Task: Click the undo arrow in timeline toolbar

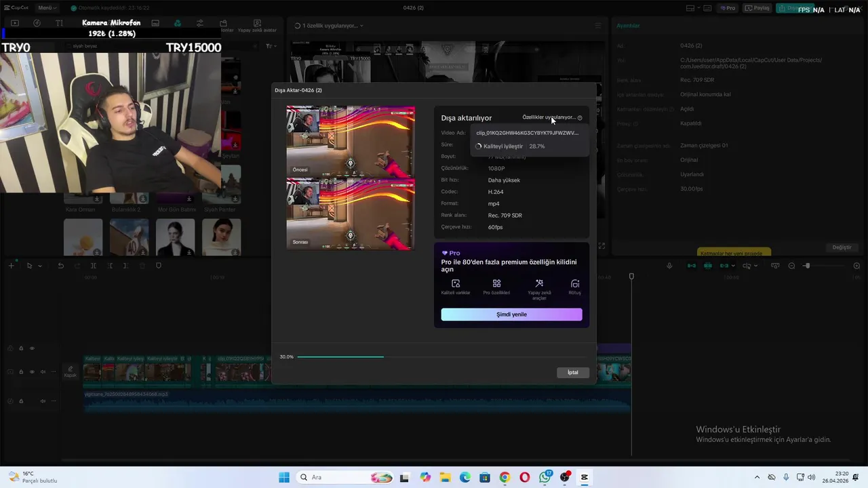Action: (x=60, y=266)
